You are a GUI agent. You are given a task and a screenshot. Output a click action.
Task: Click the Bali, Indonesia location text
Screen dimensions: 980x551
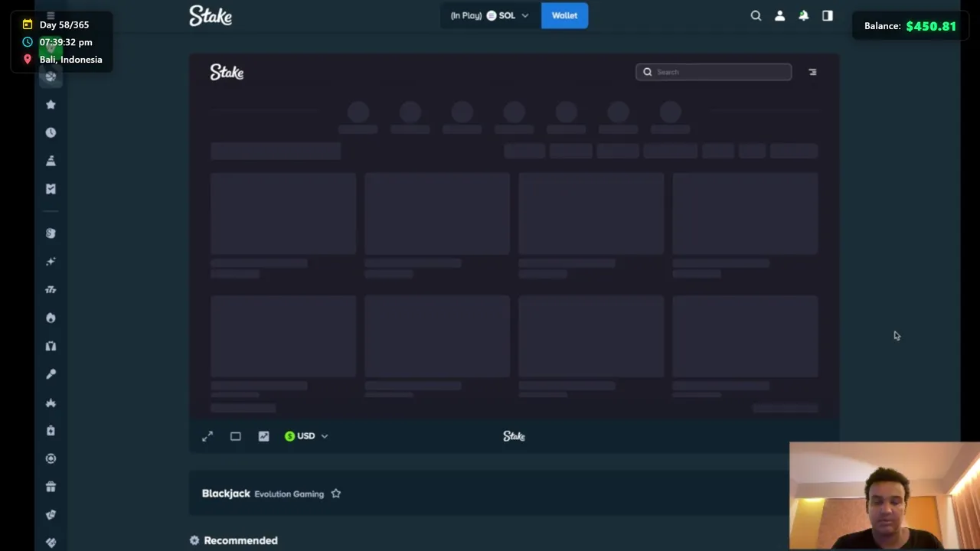pos(70,60)
